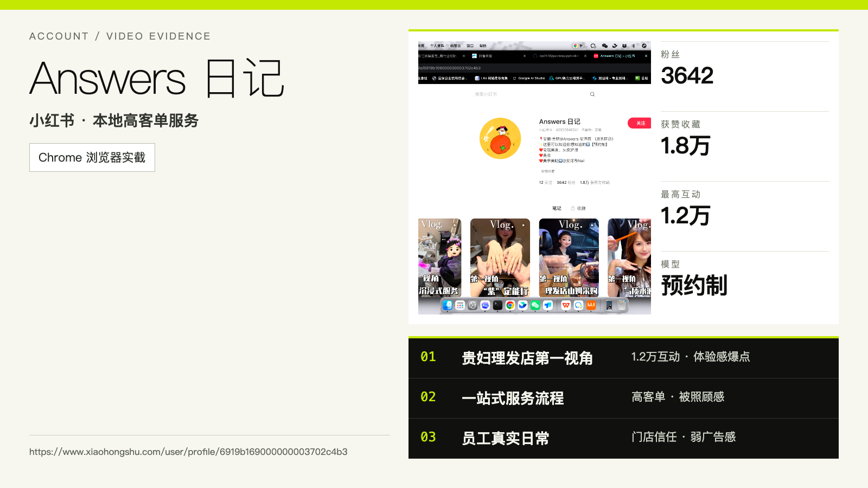The height and width of the screenshot is (488, 868).
Task: Close the 'Answers 日记 - 小红书' tab
Action: tap(646, 56)
